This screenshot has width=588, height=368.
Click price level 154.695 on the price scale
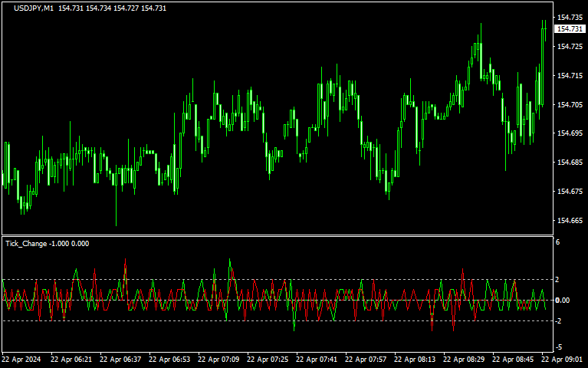click(x=570, y=133)
